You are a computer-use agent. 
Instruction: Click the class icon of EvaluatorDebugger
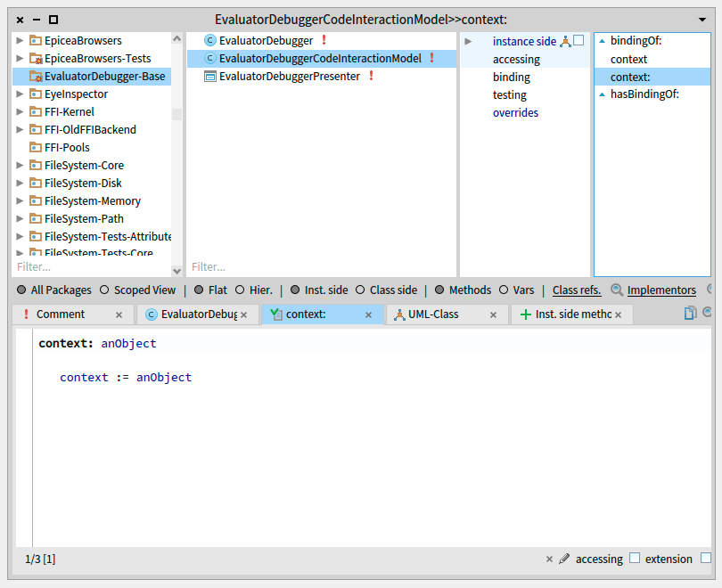pos(210,41)
